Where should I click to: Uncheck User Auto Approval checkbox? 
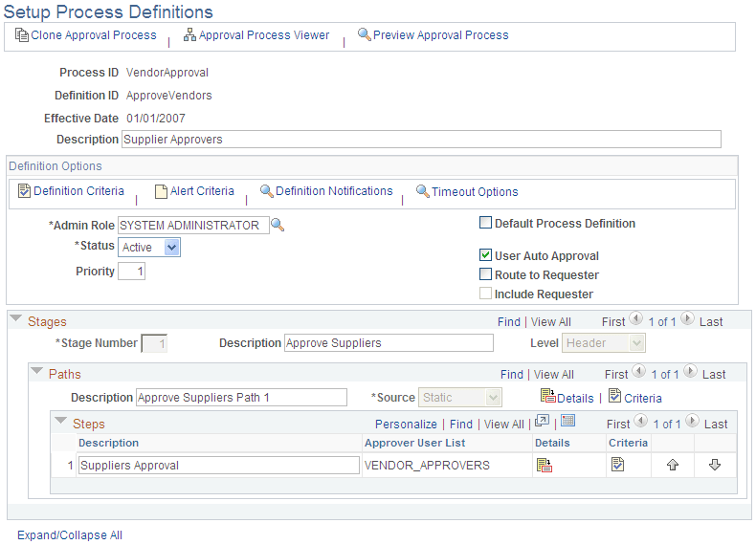tap(485, 255)
